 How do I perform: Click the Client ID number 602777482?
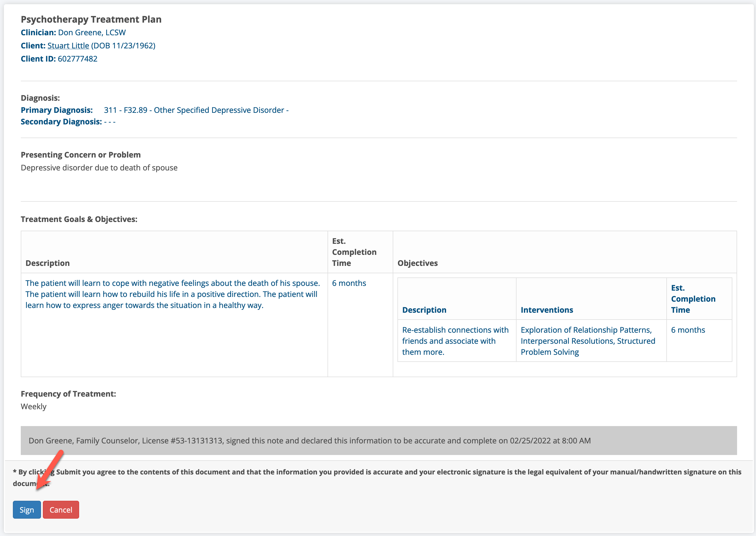pyautogui.click(x=77, y=58)
